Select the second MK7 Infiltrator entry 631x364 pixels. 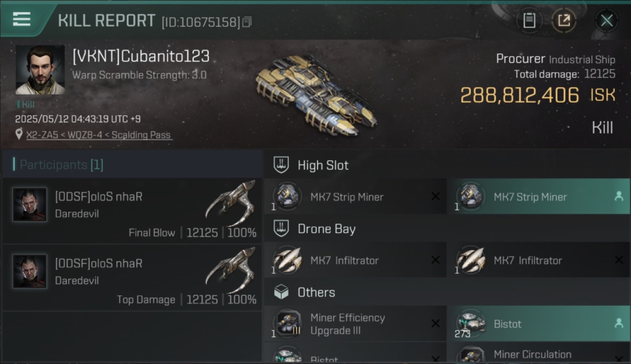(538, 260)
